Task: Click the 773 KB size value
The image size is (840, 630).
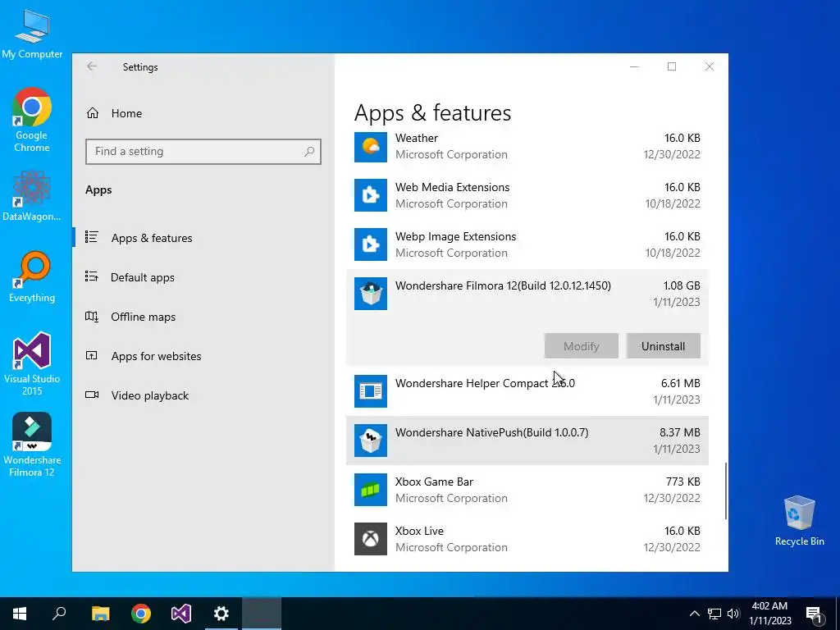Action: (x=683, y=482)
